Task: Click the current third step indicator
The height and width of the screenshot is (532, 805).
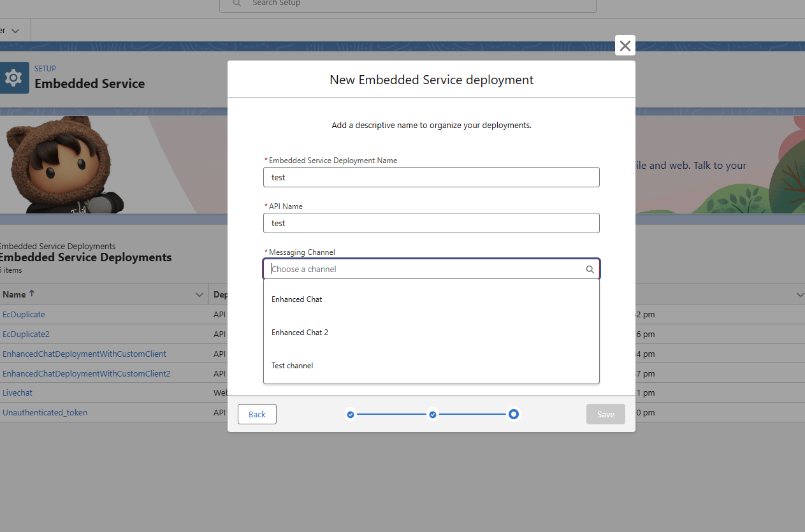Action: [514, 414]
